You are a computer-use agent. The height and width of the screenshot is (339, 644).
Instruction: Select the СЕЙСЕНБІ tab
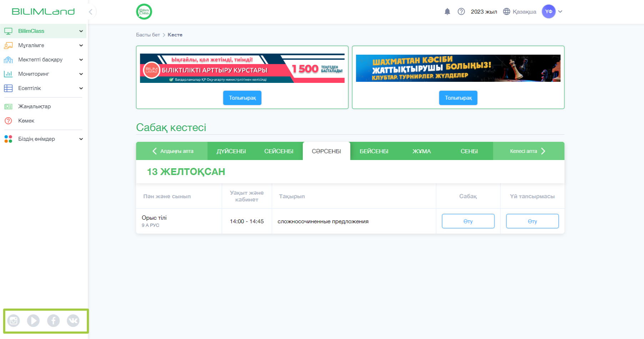point(279,151)
